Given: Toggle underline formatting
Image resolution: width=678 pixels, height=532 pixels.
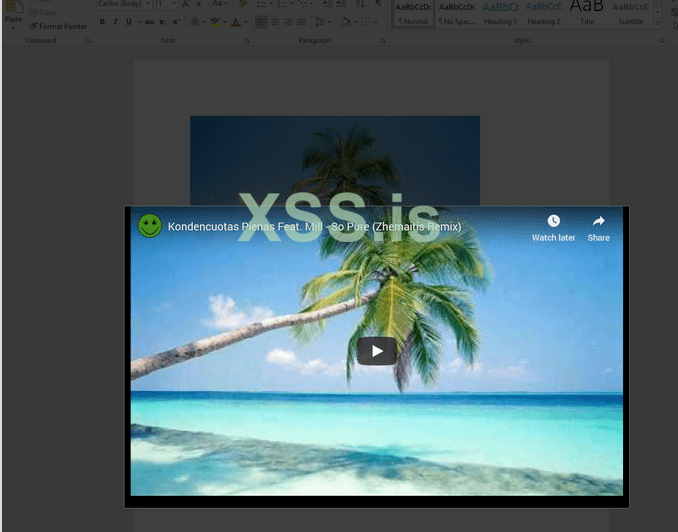Looking at the screenshot, I should pos(129,22).
